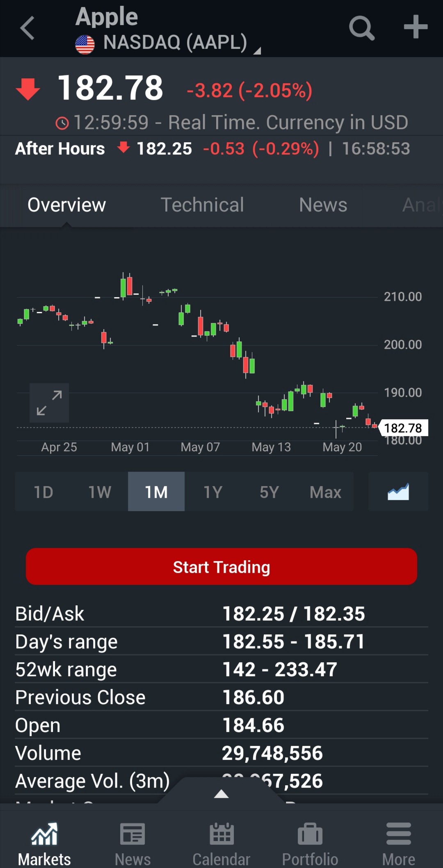Tap the After Hours red arrow
The width and height of the screenshot is (443, 868).
(123, 147)
